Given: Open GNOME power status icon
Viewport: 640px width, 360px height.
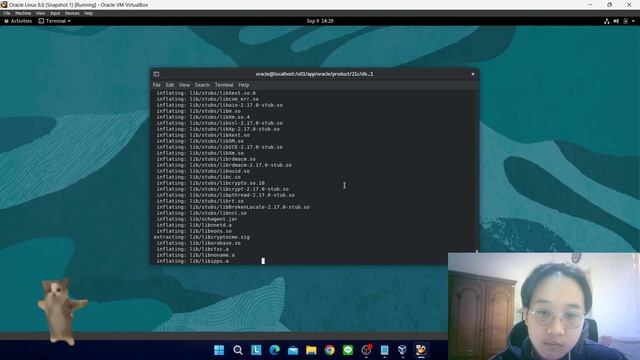Looking at the screenshot, I should point(625,21).
